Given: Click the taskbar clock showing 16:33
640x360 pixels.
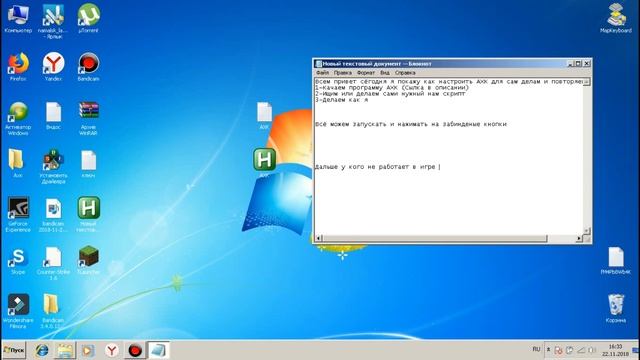Looking at the screenshot, I should point(615,350).
